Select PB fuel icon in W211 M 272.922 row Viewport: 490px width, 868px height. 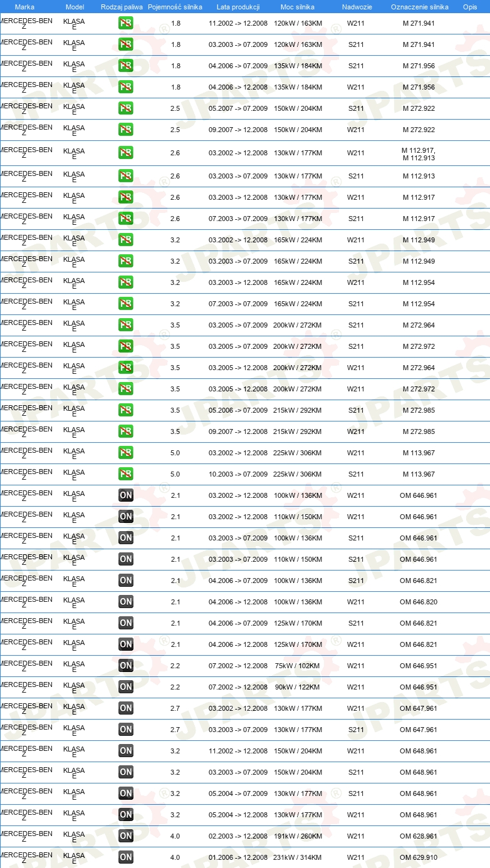126,130
